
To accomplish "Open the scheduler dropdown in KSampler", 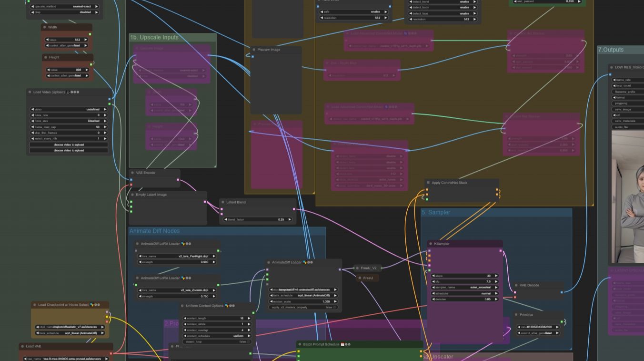I will (x=465, y=293).
